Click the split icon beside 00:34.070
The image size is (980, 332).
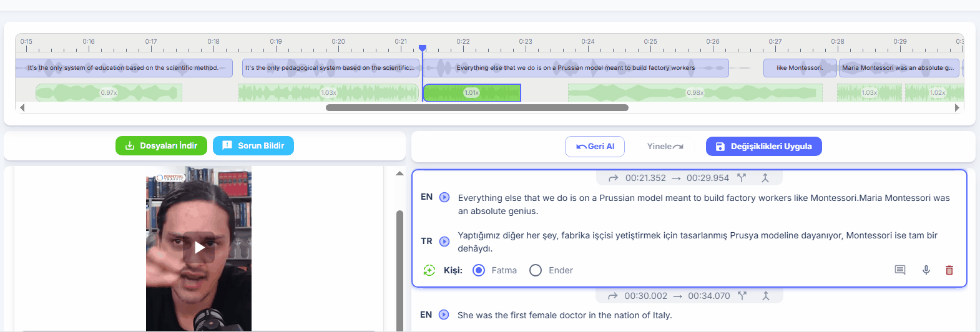[x=742, y=296]
